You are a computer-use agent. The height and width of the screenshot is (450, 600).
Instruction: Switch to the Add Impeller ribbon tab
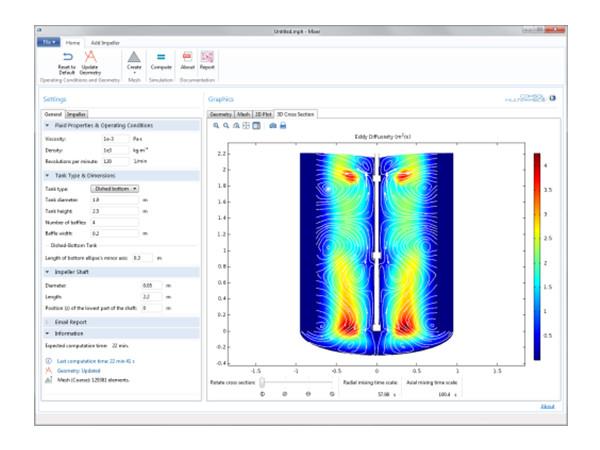tap(105, 43)
